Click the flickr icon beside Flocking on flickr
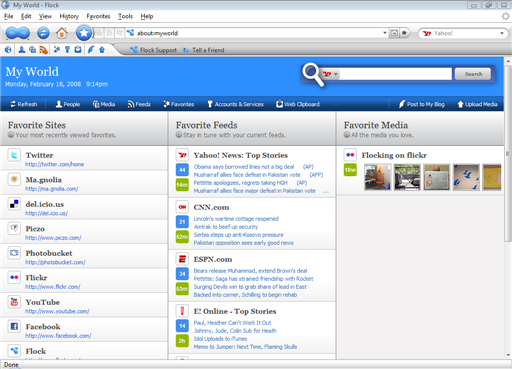The image size is (512, 369). [350, 155]
